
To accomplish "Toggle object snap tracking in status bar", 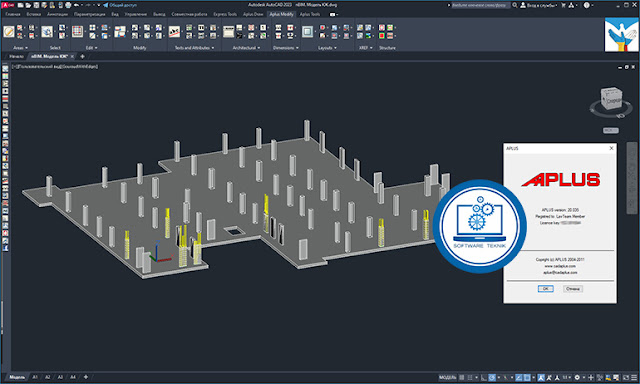I will (518, 377).
